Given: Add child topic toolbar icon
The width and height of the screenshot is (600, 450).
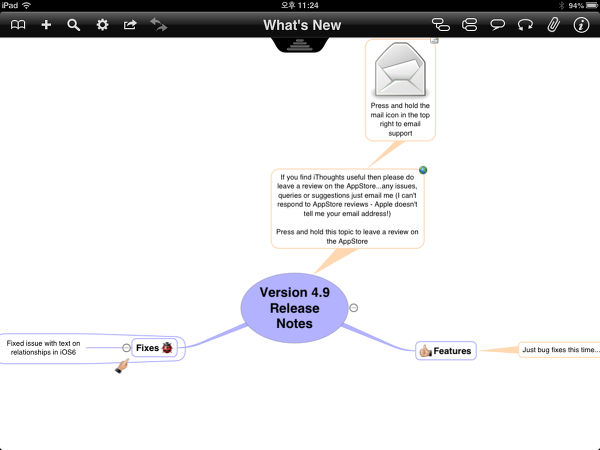Looking at the screenshot, I should click(441, 25).
